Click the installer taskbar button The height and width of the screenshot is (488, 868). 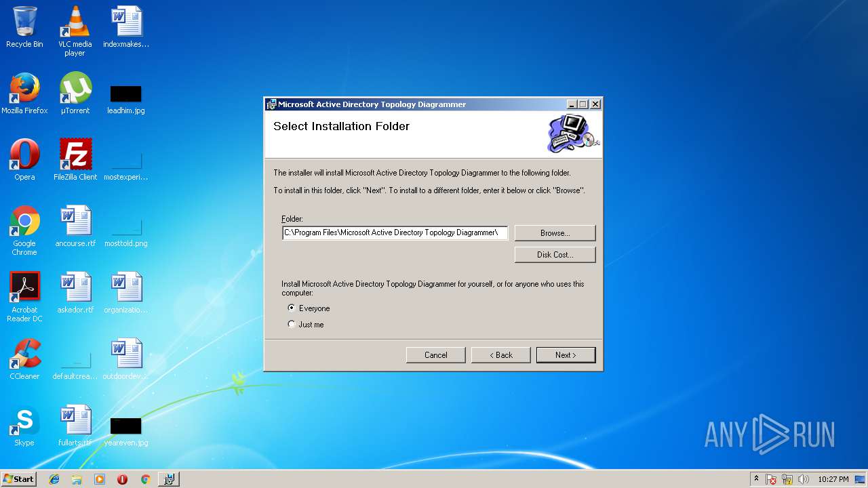[169, 479]
